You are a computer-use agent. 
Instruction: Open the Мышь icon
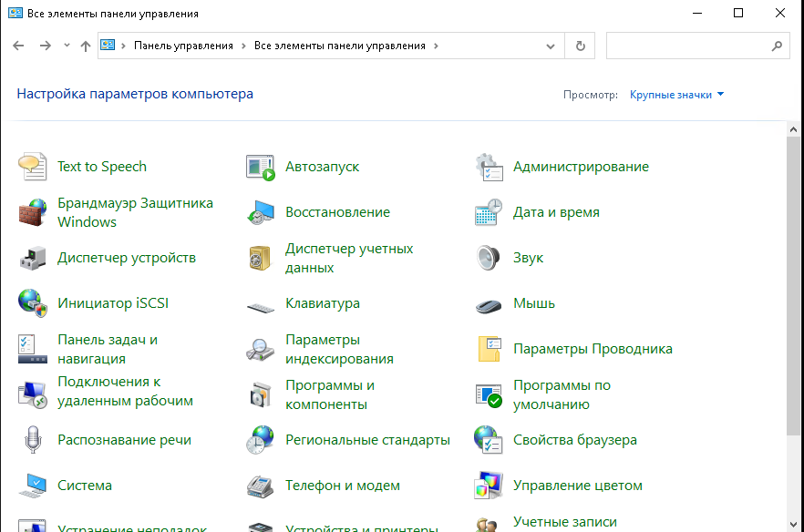tap(489, 304)
